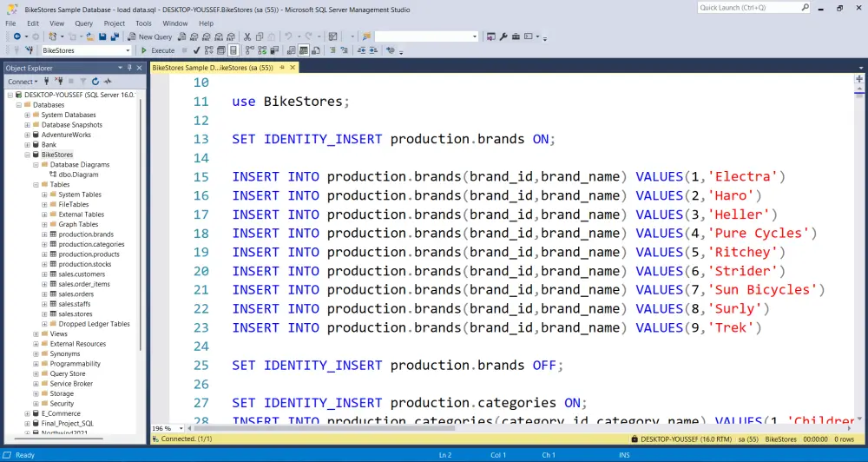Open Properties with the wrench icon

503,36
